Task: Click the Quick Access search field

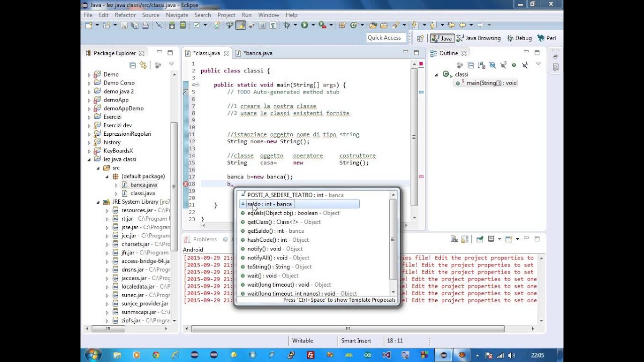Action: (x=386, y=38)
